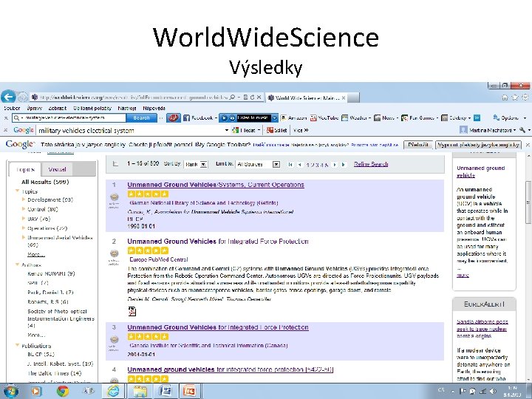Click the volume icon in system tray

[493, 391]
